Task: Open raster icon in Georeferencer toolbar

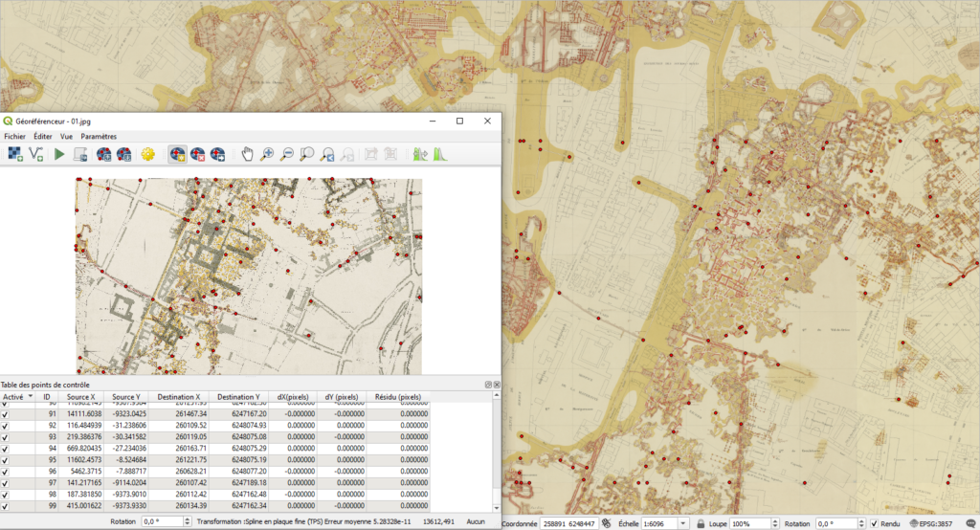Action: click(x=15, y=153)
